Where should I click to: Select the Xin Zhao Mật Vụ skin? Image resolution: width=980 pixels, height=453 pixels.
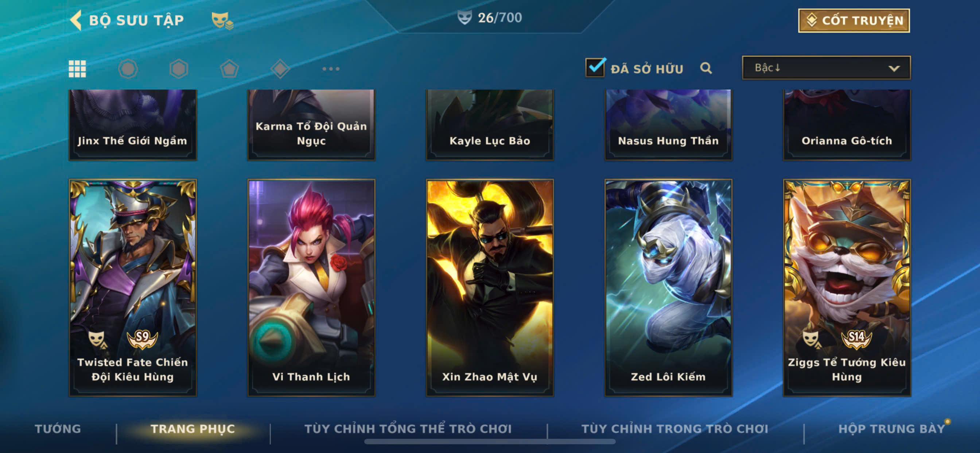pyautogui.click(x=490, y=288)
